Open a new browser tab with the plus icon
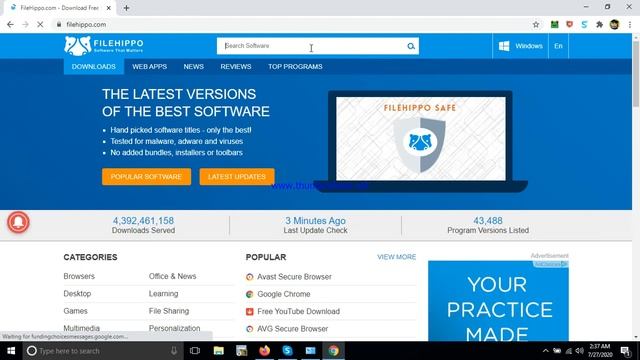 click(127, 8)
